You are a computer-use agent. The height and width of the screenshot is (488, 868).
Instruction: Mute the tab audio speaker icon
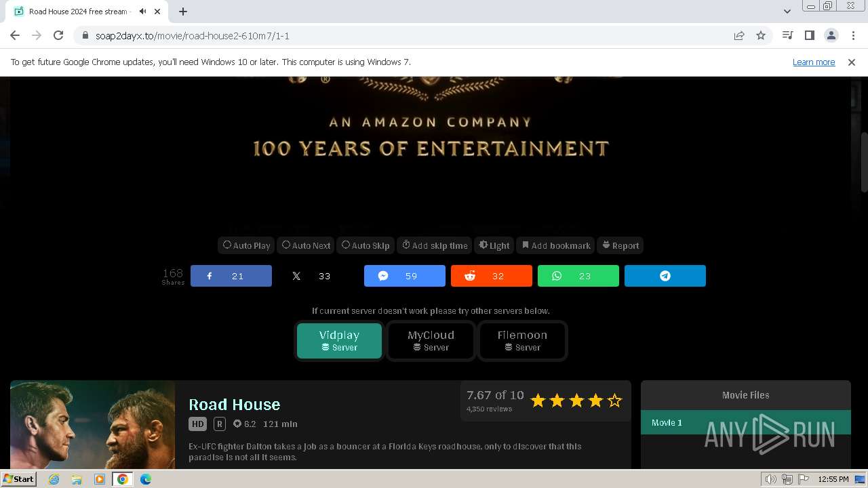pyautogui.click(x=142, y=12)
